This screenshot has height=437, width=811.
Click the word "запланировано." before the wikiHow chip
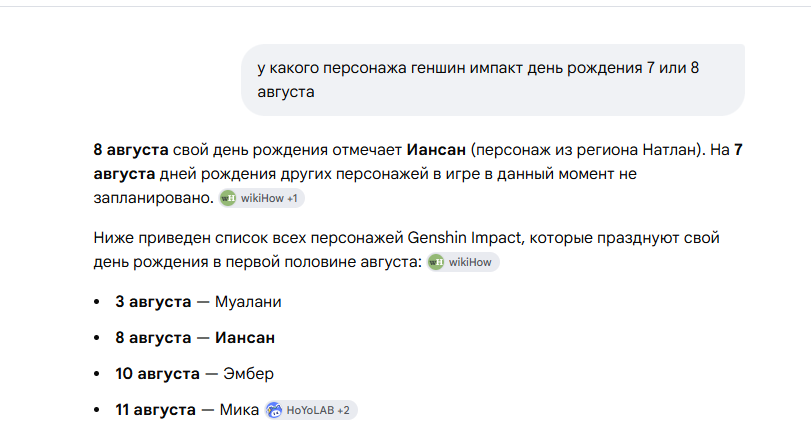(x=154, y=198)
